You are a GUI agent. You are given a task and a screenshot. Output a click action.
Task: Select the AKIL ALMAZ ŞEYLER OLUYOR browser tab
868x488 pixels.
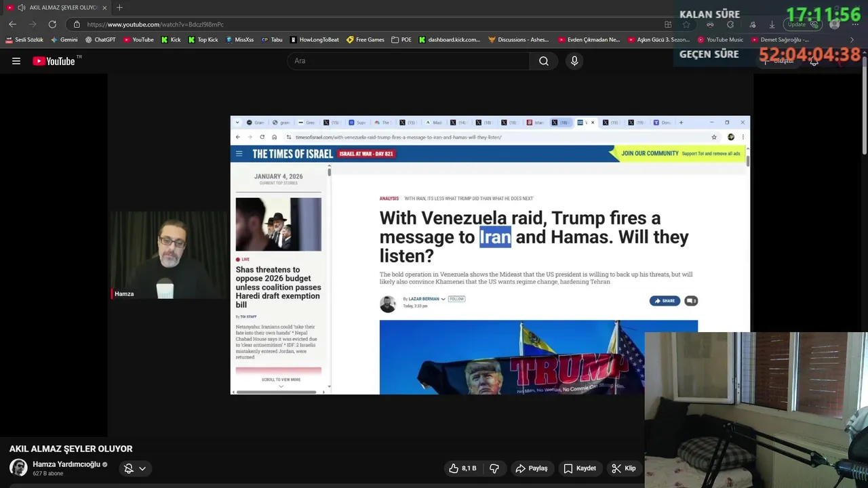click(x=57, y=7)
